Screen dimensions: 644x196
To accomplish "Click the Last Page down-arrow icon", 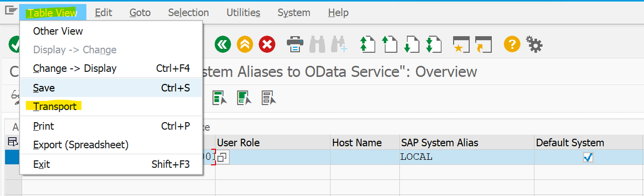I will pos(433,44).
